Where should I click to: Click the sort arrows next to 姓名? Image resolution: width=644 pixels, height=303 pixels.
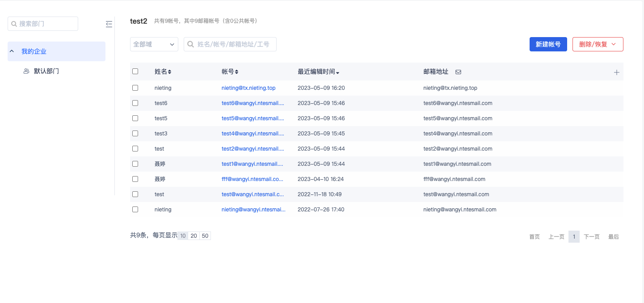[170, 72]
